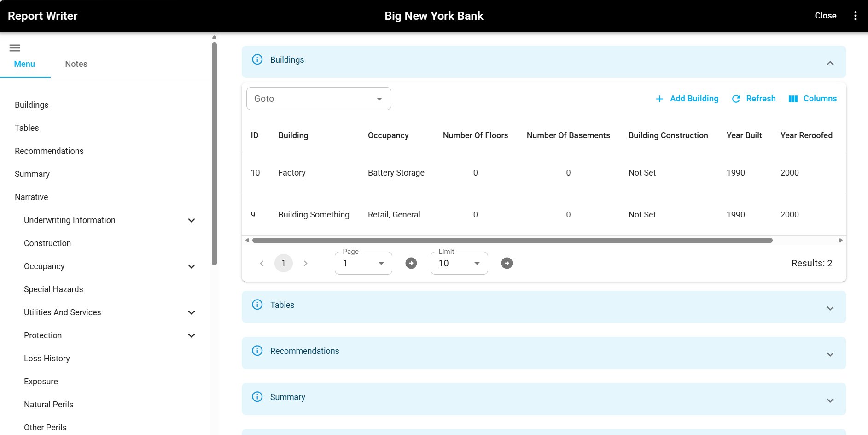The image size is (868, 435).
Task: Click the Factory building row name
Action: [x=292, y=173]
